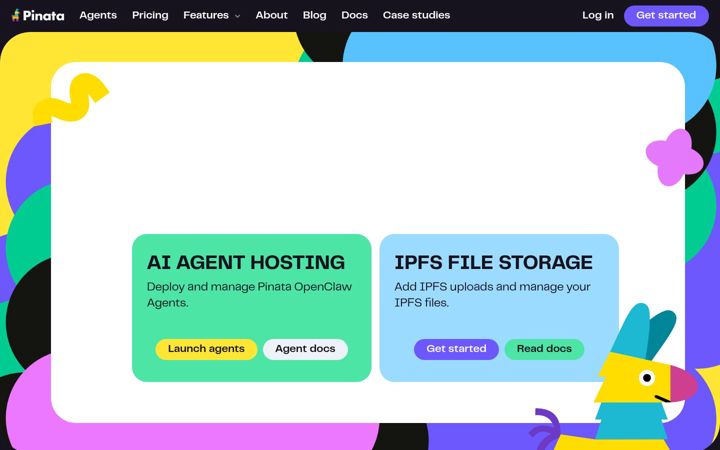The width and height of the screenshot is (720, 450).
Task: Open the About page link
Action: (271, 15)
